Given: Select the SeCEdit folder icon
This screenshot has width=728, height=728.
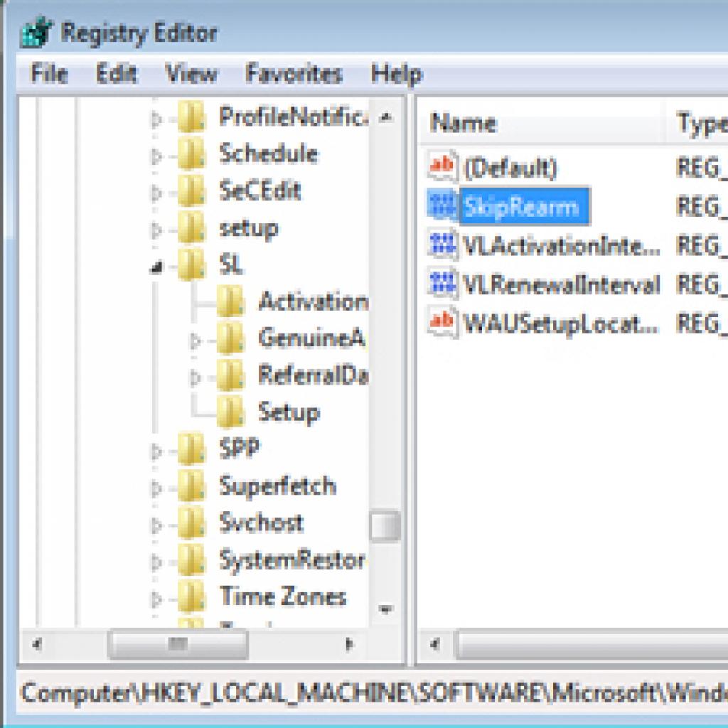Looking at the screenshot, I should tap(191, 191).
